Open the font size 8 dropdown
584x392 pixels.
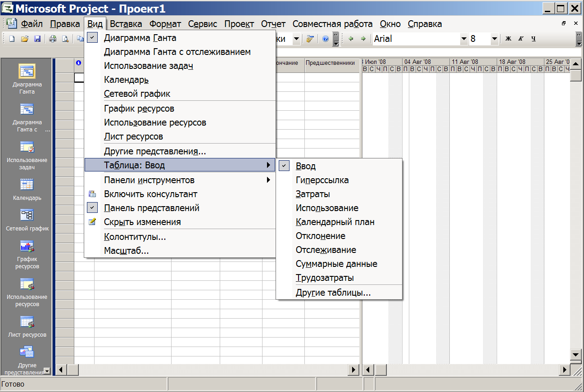pyautogui.click(x=494, y=39)
